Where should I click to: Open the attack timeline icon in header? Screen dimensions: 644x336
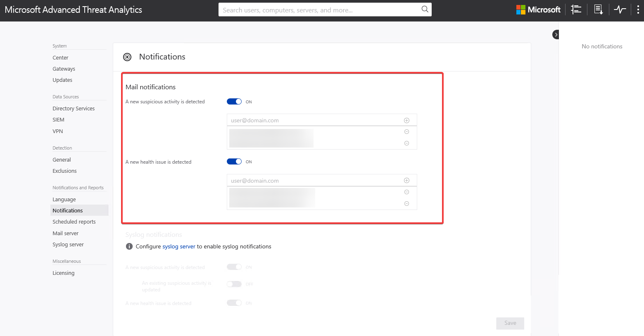(x=576, y=10)
